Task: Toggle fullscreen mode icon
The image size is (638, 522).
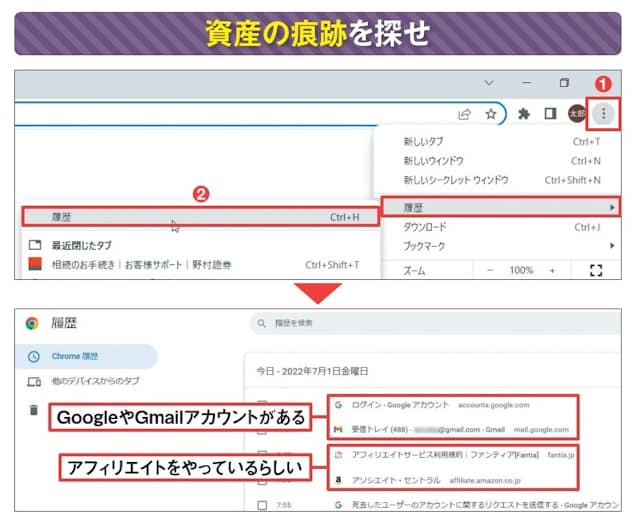Action: point(596,270)
